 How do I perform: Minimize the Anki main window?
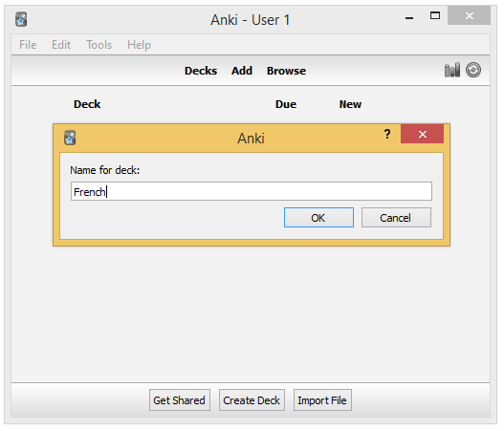[409, 17]
